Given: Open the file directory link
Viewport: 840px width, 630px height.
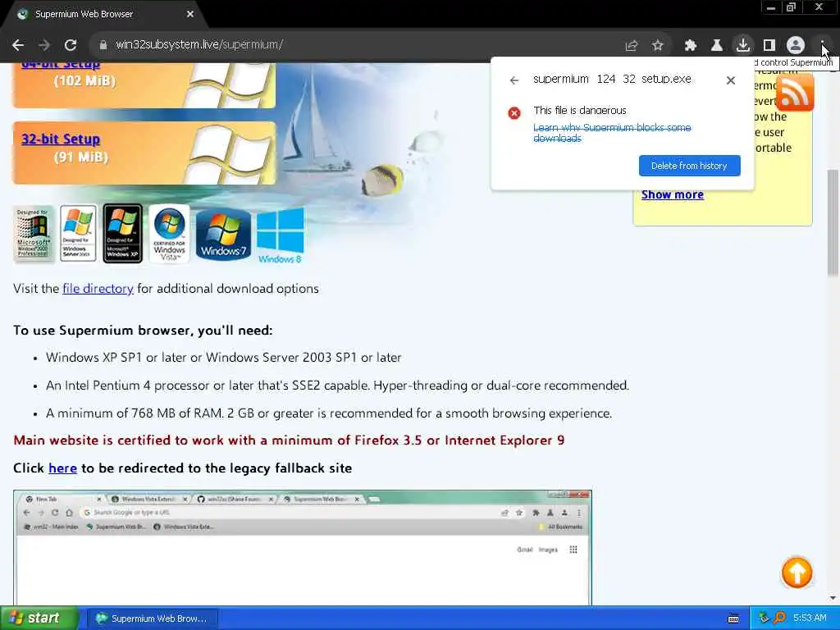Looking at the screenshot, I should pos(98,288).
